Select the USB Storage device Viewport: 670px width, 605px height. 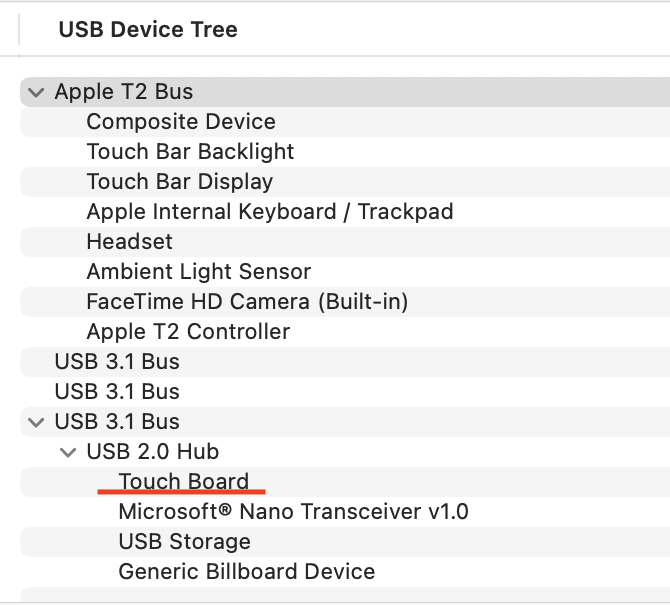[x=184, y=542]
